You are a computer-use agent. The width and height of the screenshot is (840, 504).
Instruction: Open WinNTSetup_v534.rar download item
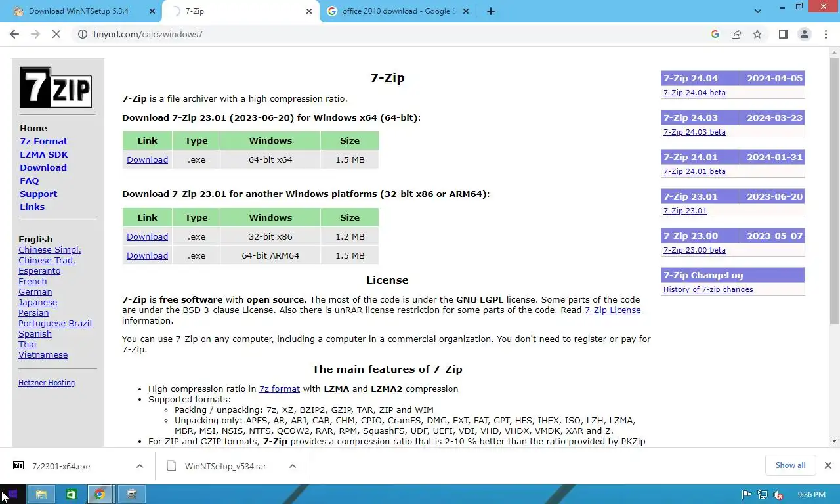[x=226, y=466]
